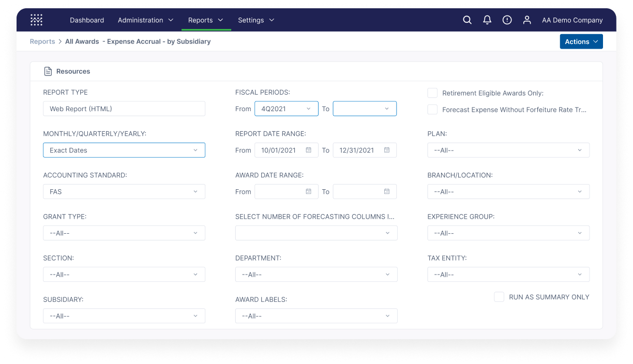The height and width of the screenshot is (364, 633).
Task: Open the Plan dropdown set to All
Action: (x=508, y=150)
